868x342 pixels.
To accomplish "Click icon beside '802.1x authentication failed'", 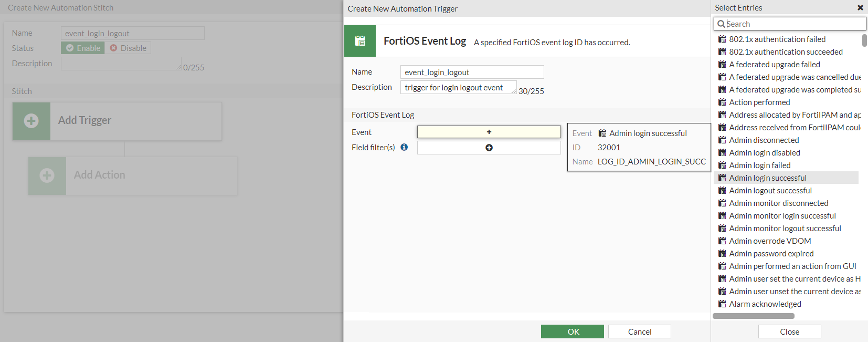I will 722,39.
